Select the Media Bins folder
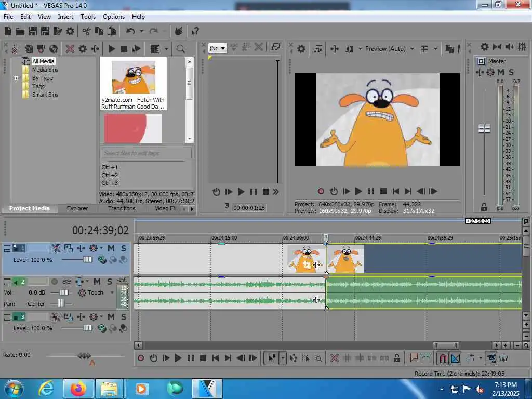This screenshot has width=532, height=399. (x=45, y=70)
